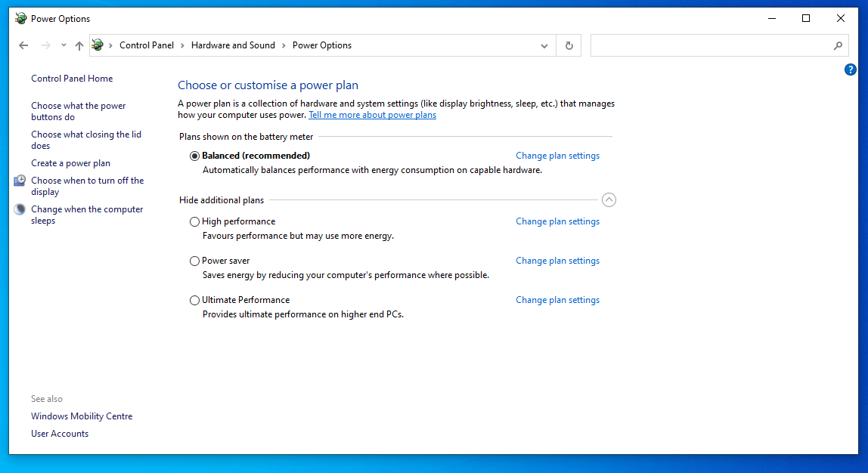Click the Power Options icon in the address bar

click(x=98, y=45)
